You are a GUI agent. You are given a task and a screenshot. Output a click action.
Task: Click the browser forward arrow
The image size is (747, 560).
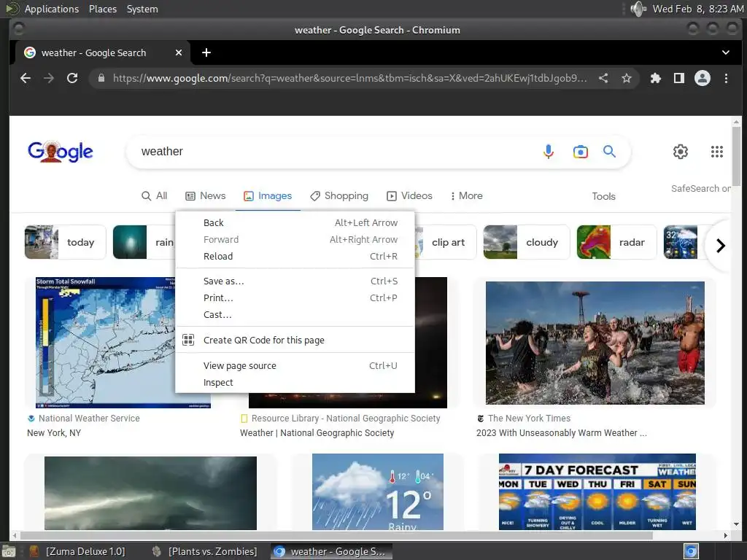click(x=49, y=78)
